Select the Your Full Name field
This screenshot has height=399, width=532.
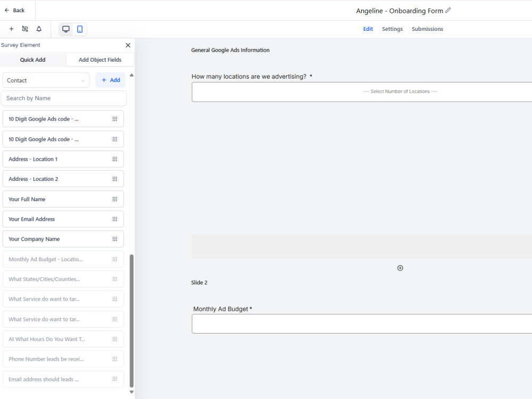point(63,199)
